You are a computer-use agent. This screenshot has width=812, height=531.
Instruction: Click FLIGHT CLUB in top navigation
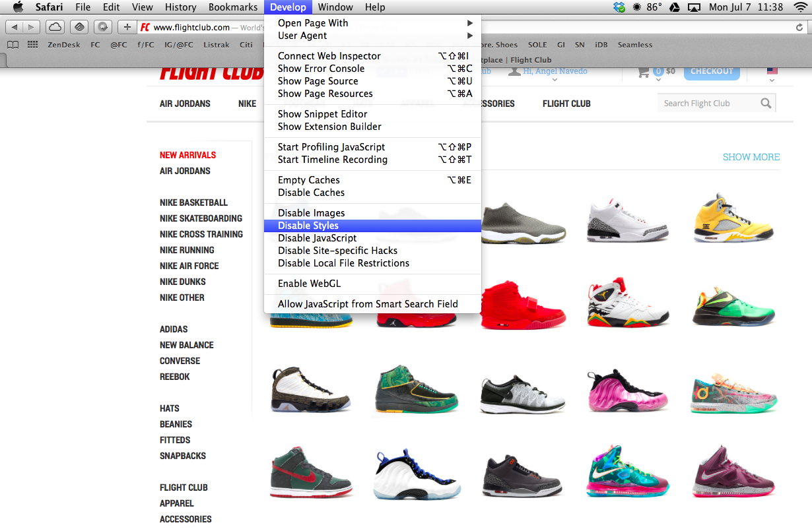click(566, 104)
